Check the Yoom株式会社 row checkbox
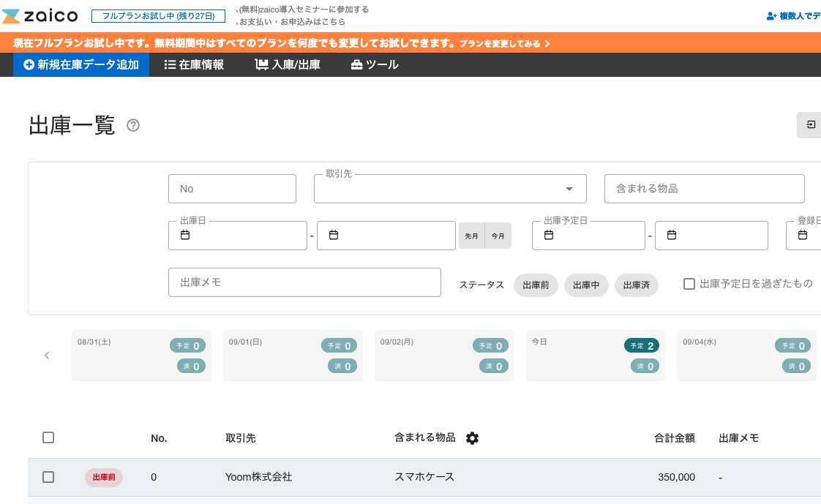Image resolution: width=821 pixels, height=504 pixels. click(48, 477)
